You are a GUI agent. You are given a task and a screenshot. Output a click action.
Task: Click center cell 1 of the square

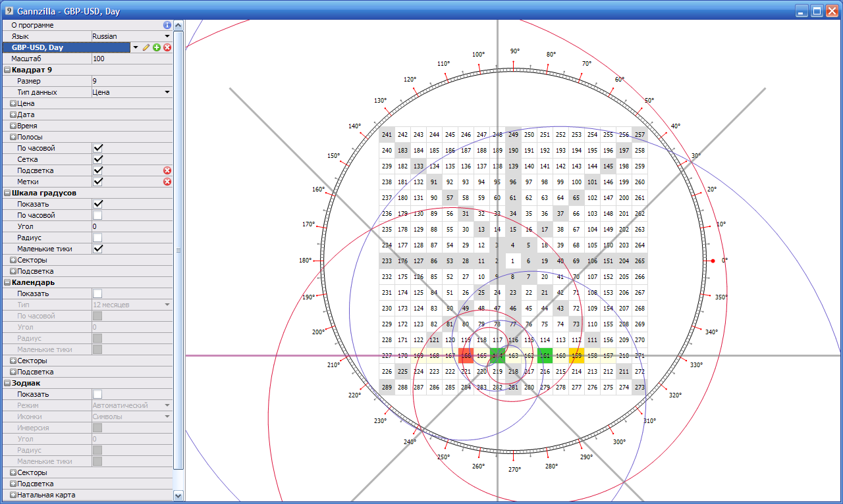(x=513, y=261)
